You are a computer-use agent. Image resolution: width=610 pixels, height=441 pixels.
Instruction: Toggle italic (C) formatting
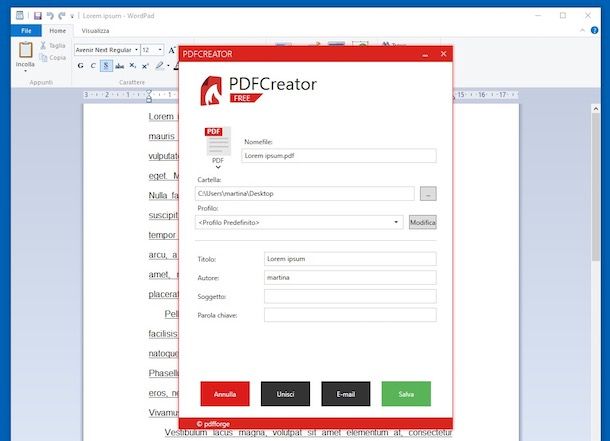93,66
